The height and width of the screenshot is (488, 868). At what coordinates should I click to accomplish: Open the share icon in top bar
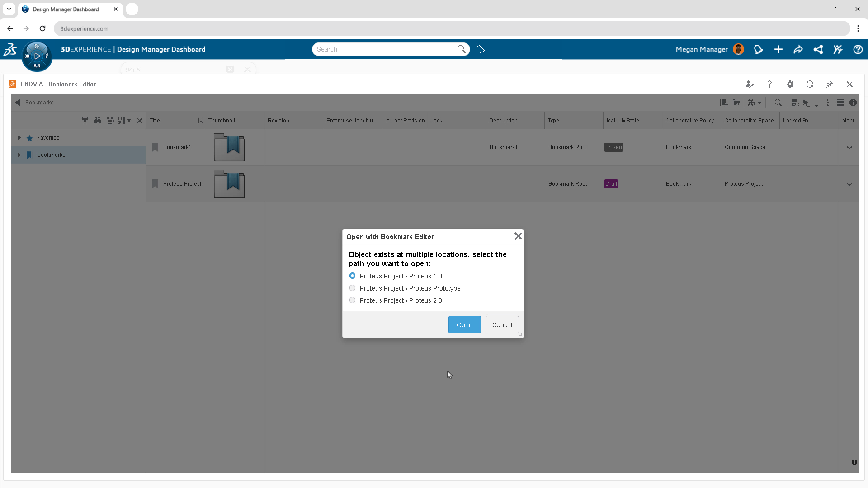coord(798,49)
